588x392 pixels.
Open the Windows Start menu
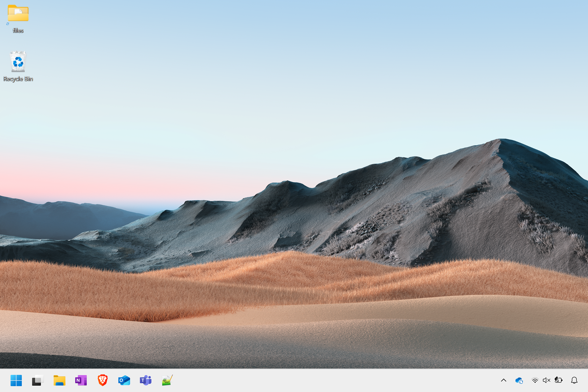[x=16, y=380]
